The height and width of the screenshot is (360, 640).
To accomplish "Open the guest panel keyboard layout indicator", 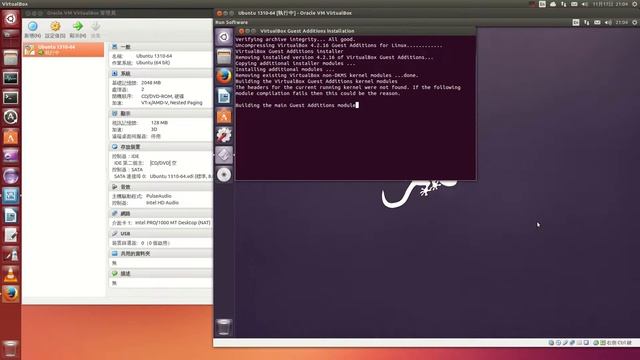I will [x=576, y=22].
